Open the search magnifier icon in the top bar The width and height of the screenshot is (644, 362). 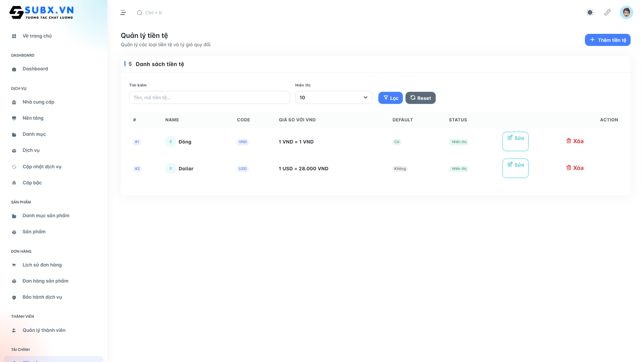(139, 12)
